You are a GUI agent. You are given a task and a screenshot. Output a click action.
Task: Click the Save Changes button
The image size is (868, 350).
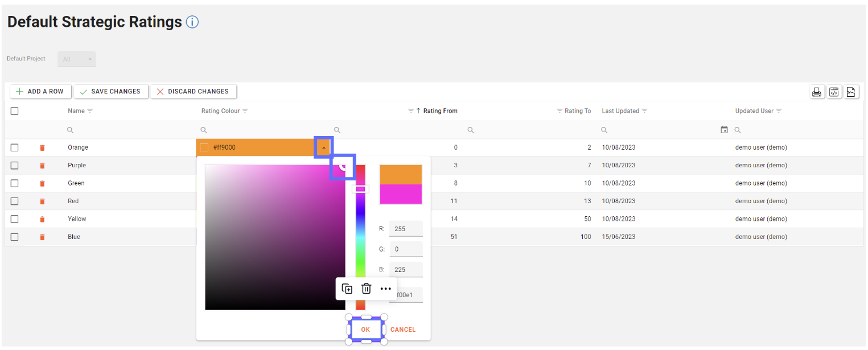point(110,92)
